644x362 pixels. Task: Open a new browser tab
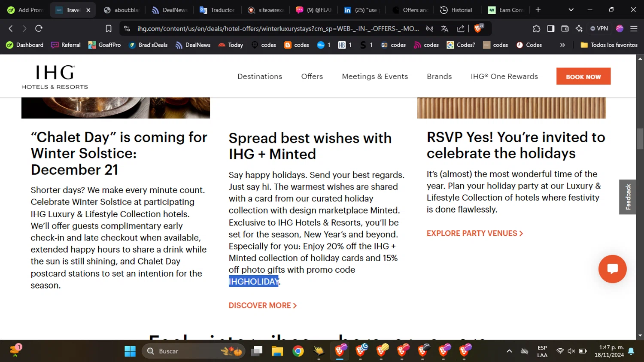click(x=538, y=9)
